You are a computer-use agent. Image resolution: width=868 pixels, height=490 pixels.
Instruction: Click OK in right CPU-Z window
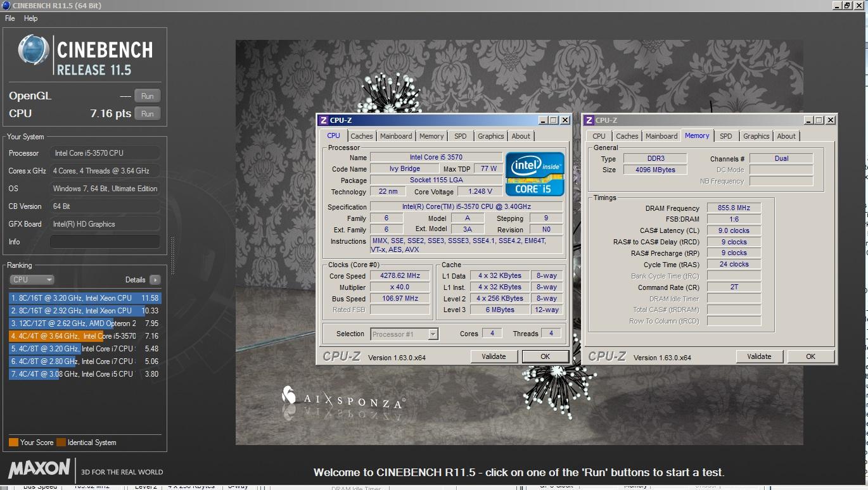810,356
